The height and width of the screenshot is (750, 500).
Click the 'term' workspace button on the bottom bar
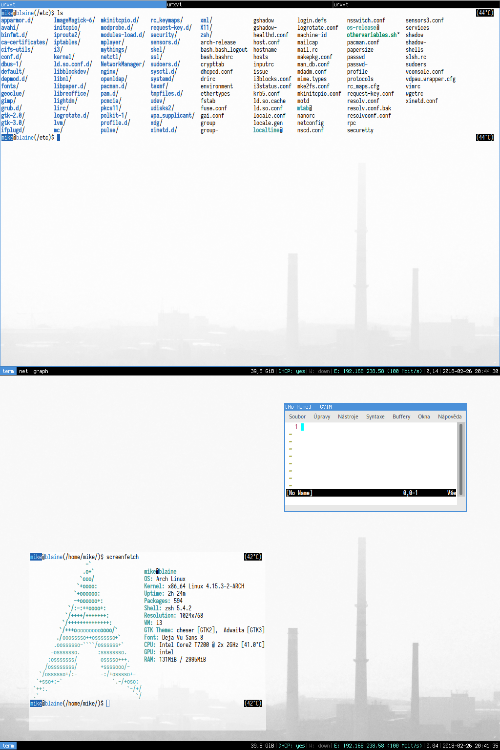(9, 746)
